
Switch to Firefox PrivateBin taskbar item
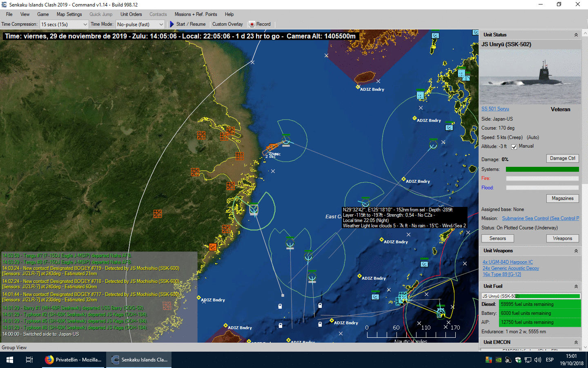[73, 360]
